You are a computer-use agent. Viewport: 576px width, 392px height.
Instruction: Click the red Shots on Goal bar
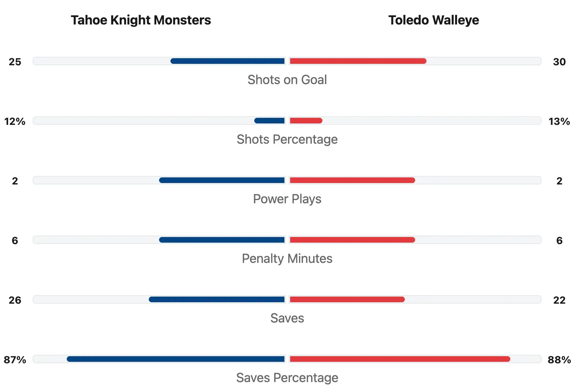[358, 61]
